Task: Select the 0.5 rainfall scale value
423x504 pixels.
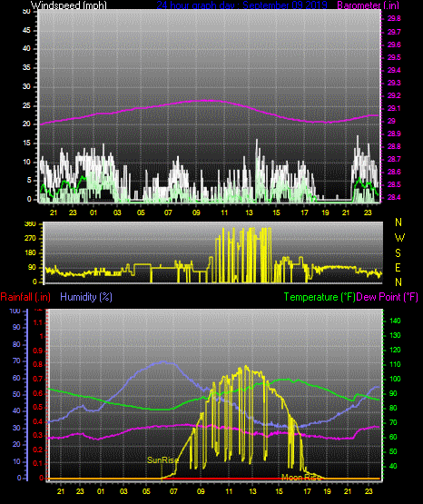Action: click(38, 407)
